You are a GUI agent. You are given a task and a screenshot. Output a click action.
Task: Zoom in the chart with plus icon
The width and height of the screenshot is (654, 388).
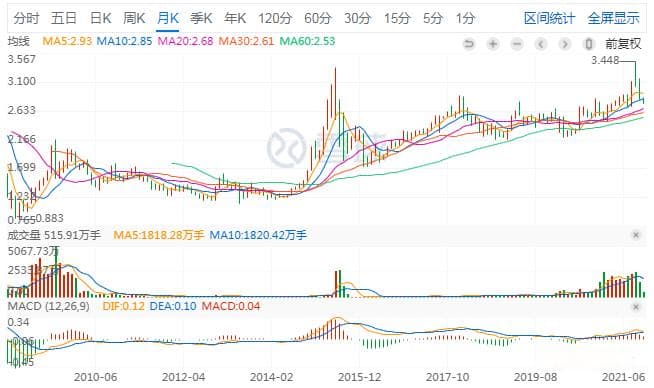(493, 44)
